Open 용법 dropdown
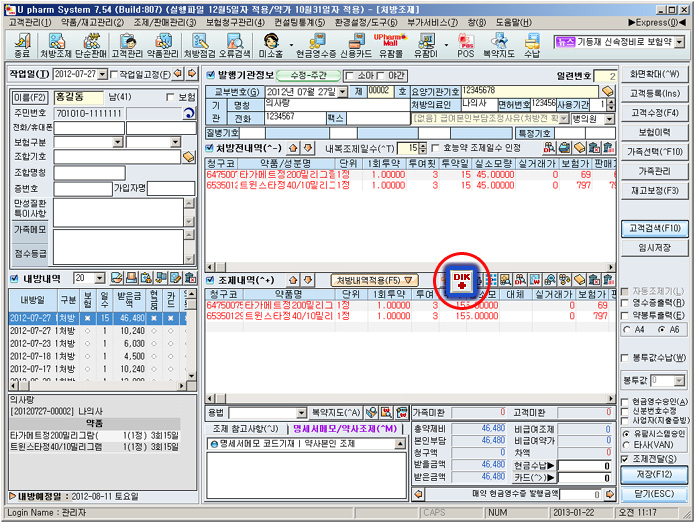The image size is (695, 523). coord(301,413)
